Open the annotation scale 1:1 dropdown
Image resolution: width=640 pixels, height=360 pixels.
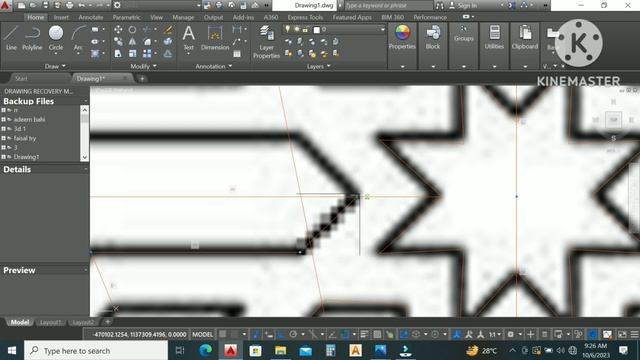pos(495,334)
